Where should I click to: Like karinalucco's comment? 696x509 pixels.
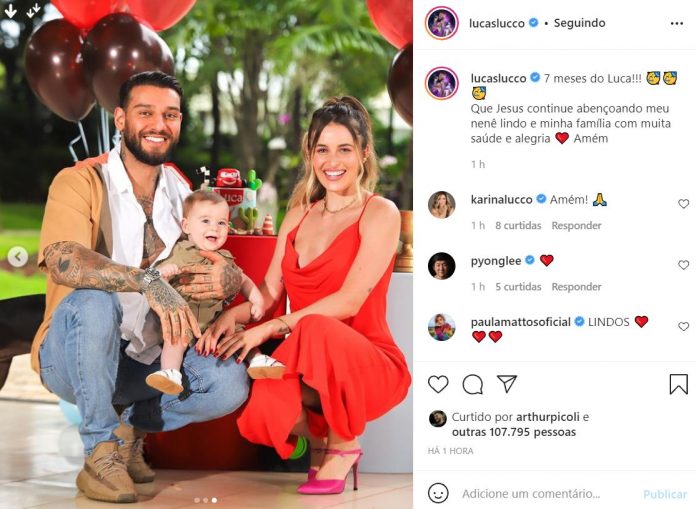click(683, 204)
